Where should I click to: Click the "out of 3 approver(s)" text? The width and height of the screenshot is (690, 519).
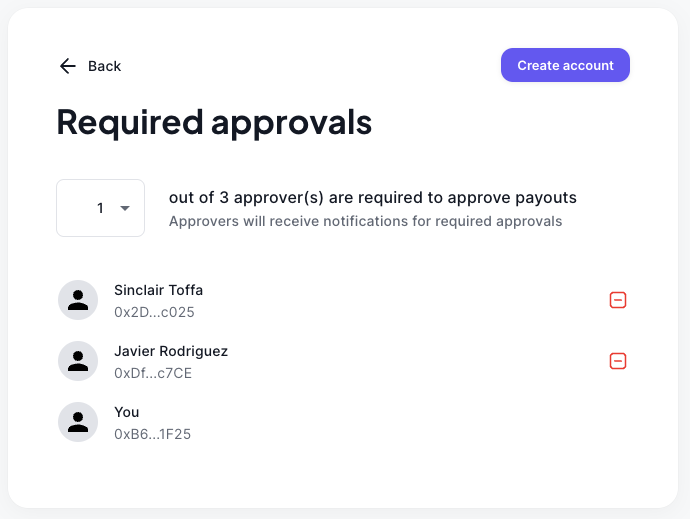[372, 198]
